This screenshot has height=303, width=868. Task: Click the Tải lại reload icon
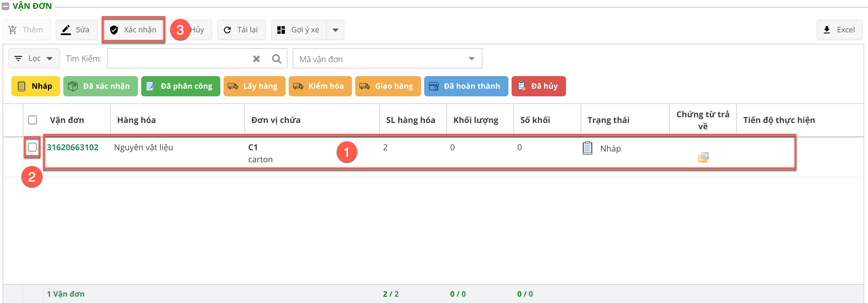(227, 30)
